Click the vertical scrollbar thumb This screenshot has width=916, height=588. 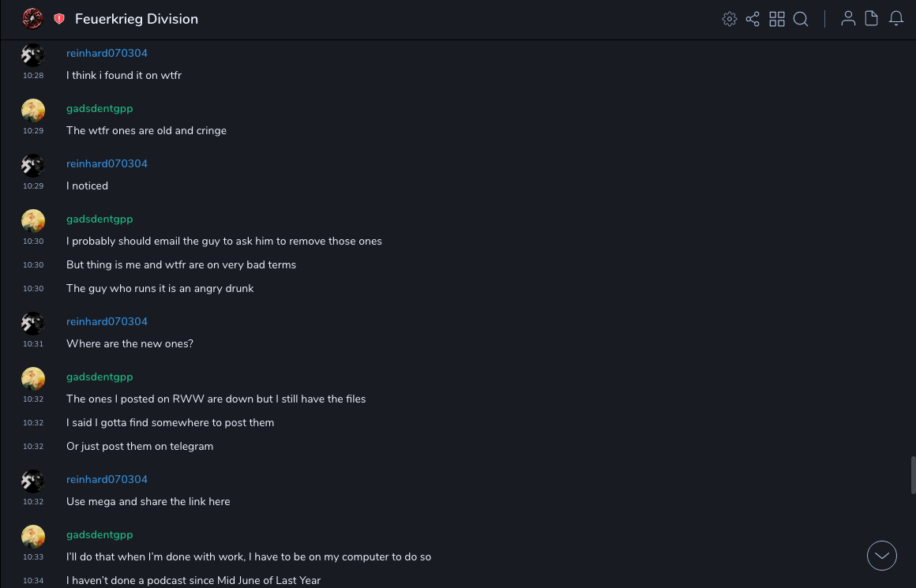coord(913,474)
